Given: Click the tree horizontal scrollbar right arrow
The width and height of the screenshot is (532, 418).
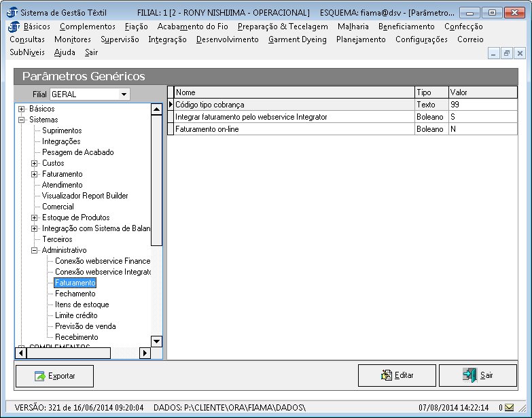Looking at the screenshot, I should 145,353.
